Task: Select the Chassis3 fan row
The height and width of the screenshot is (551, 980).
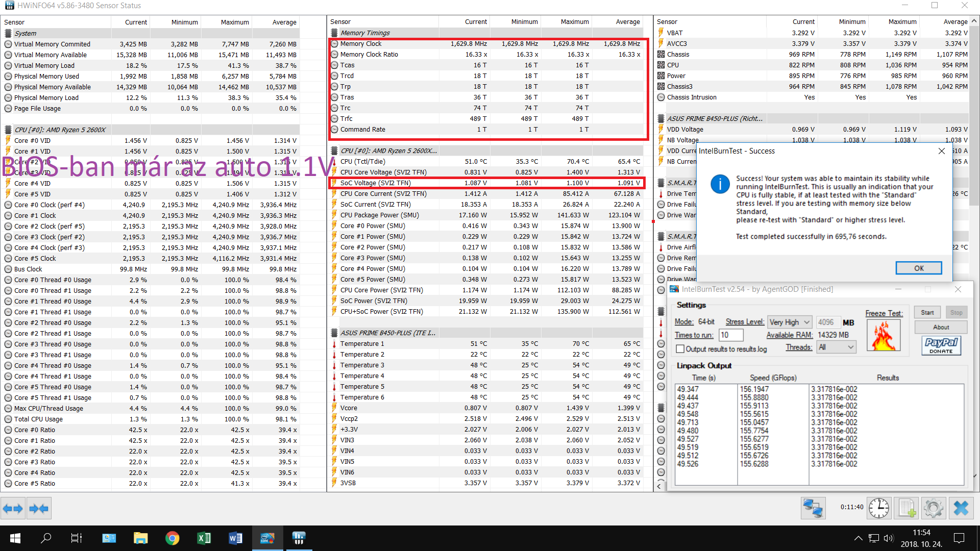Action: click(813, 86)
